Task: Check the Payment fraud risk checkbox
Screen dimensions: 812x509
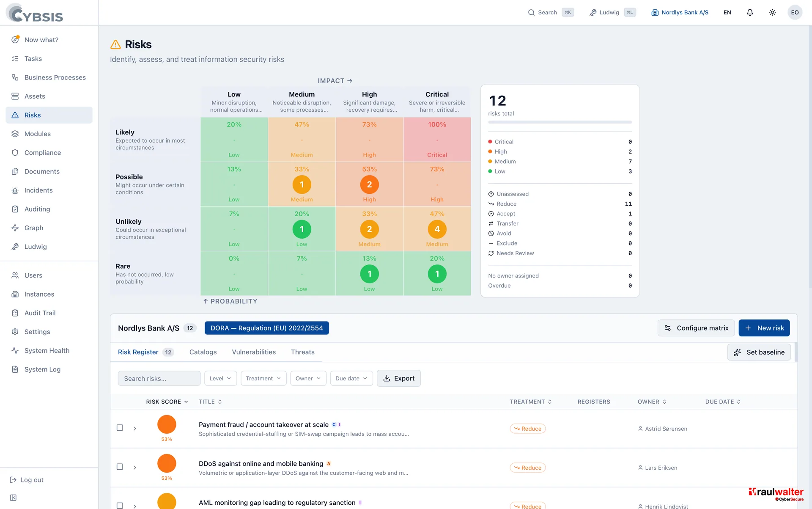Action: click(120, 428)
